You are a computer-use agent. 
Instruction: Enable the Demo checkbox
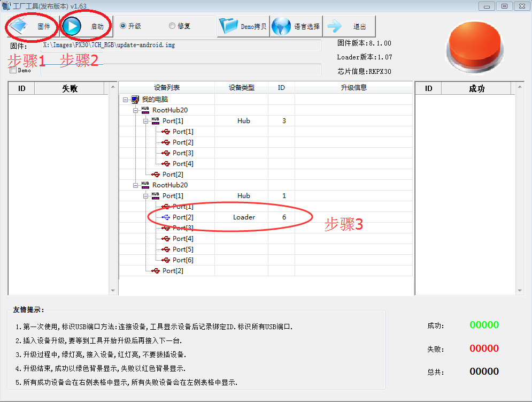[x=13, y=70]
